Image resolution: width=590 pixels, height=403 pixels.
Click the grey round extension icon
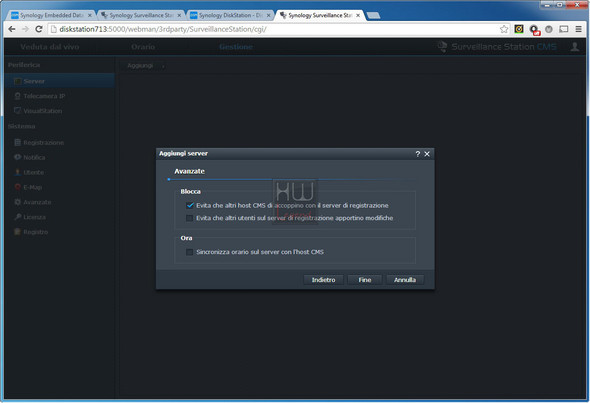tap(549, 29)
